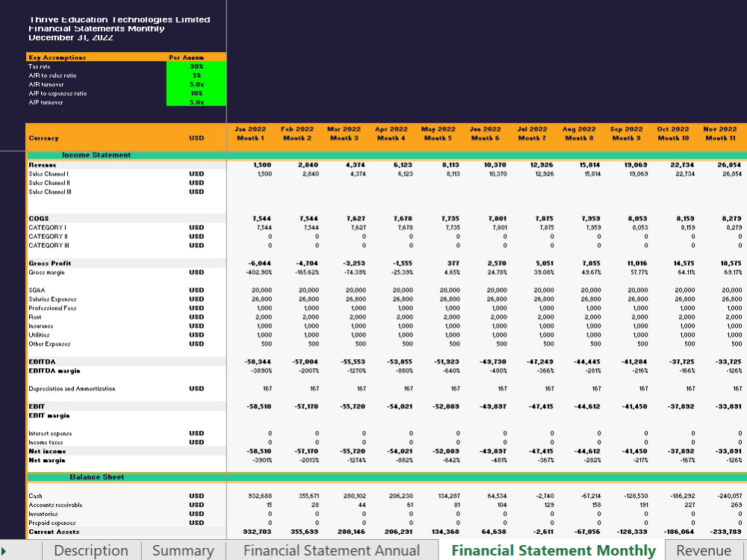Select the CATEGORY II row label

(x=48, y=237)
